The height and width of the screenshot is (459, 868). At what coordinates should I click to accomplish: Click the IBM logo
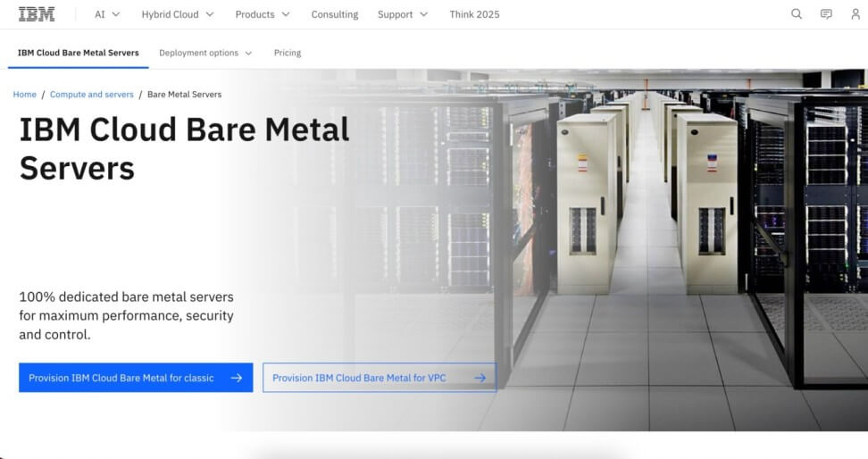tap(37, 14)
